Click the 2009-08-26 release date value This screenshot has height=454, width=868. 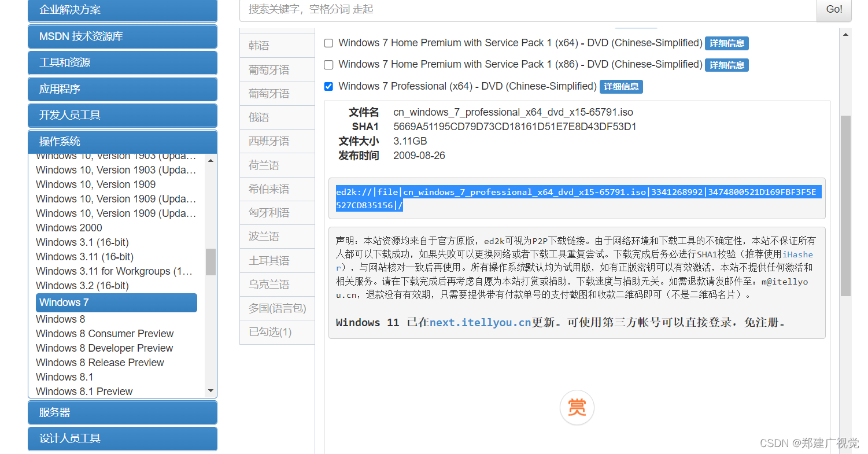click(419, 156)
